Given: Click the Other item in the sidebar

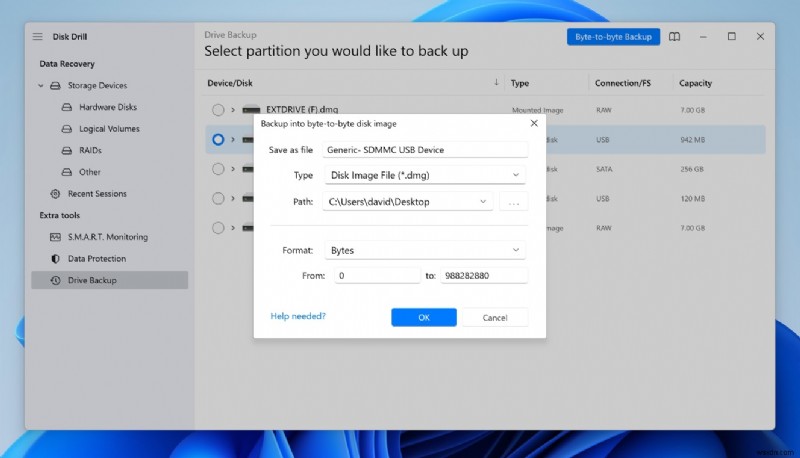Looking at the screenshot, I should (x=90, y=172).
